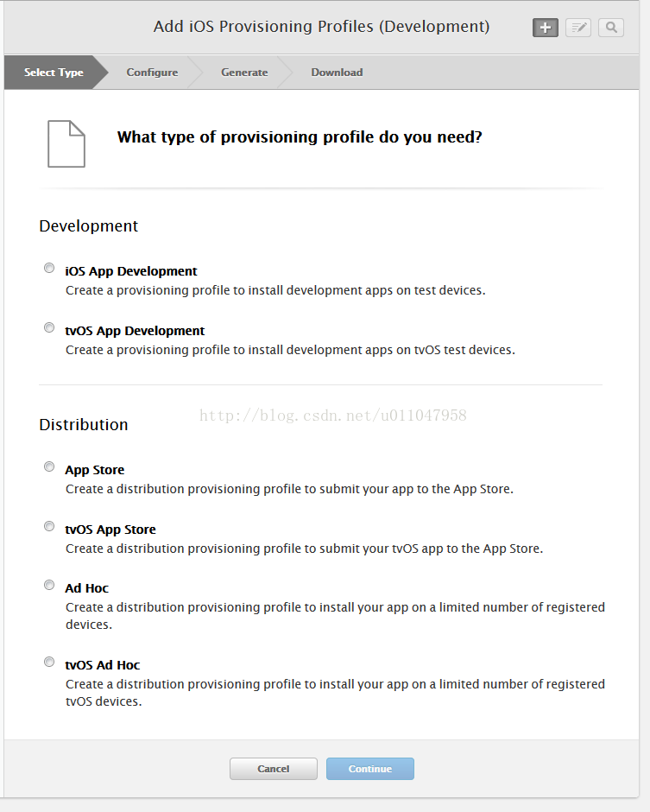
Task: Click the tvOS App Store option label
Action: coord(110,530)
